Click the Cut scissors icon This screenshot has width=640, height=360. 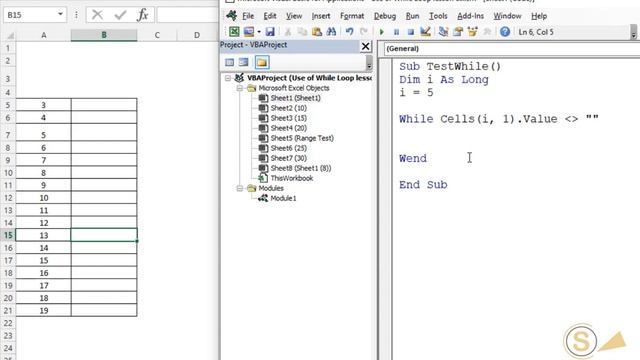tap(288, 31)
